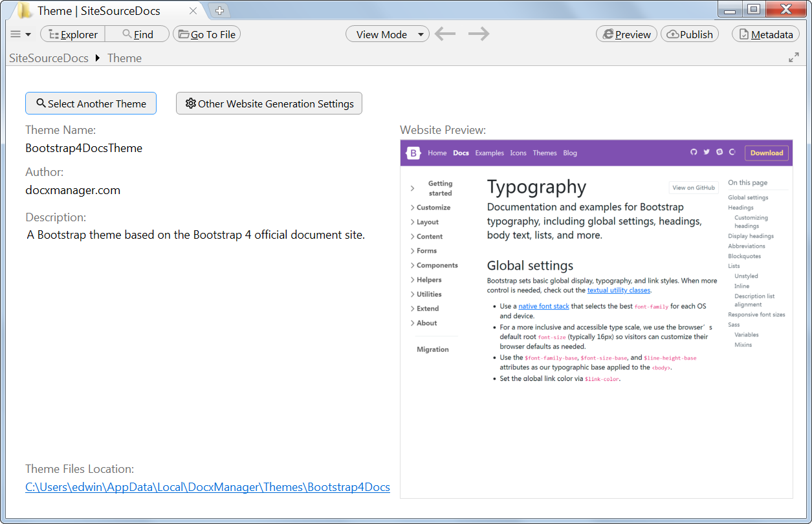Screen dimensions: 812x524
Task: Click the breadcrumb arrow after SiteSourceDocs
Action: tap(98, 58)
